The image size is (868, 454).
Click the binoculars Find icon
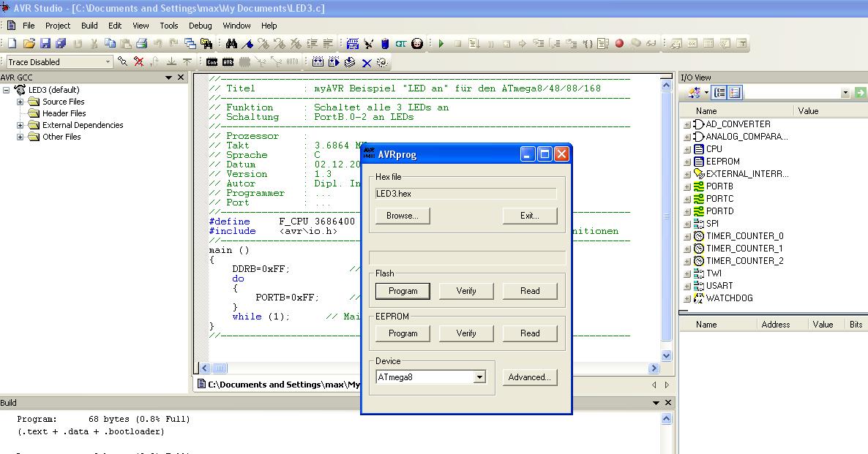[x=231, y=43]
